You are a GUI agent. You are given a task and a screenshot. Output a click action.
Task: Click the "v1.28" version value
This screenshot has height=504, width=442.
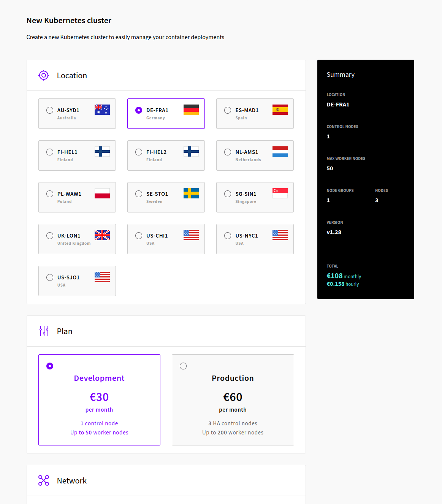click(x=334, y=232)
